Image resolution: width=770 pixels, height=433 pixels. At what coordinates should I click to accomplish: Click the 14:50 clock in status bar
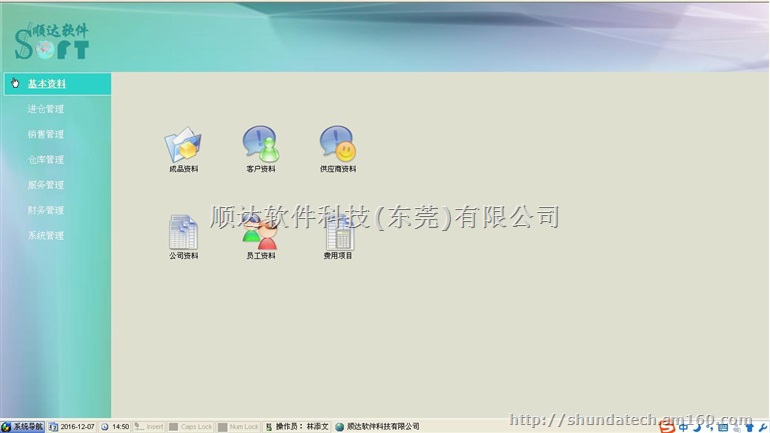pos(115,427)
